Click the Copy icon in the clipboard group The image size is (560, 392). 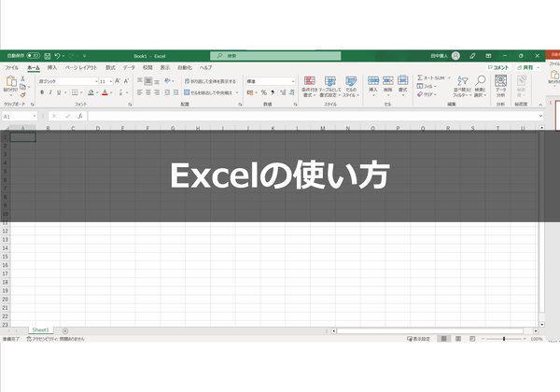pos(22,87)
